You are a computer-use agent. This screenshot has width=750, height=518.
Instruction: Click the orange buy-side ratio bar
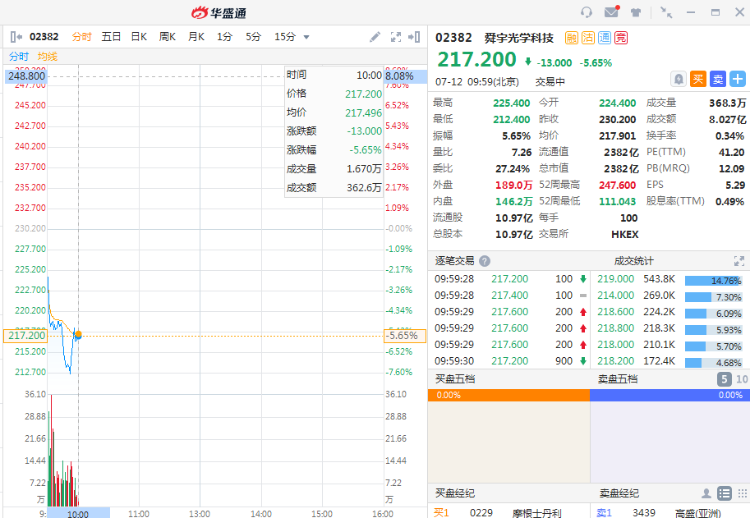[508, 395]
